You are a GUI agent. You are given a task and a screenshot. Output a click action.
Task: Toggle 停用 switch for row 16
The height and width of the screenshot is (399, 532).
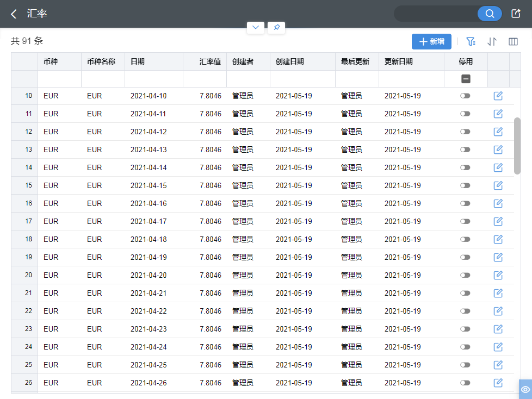465,203
